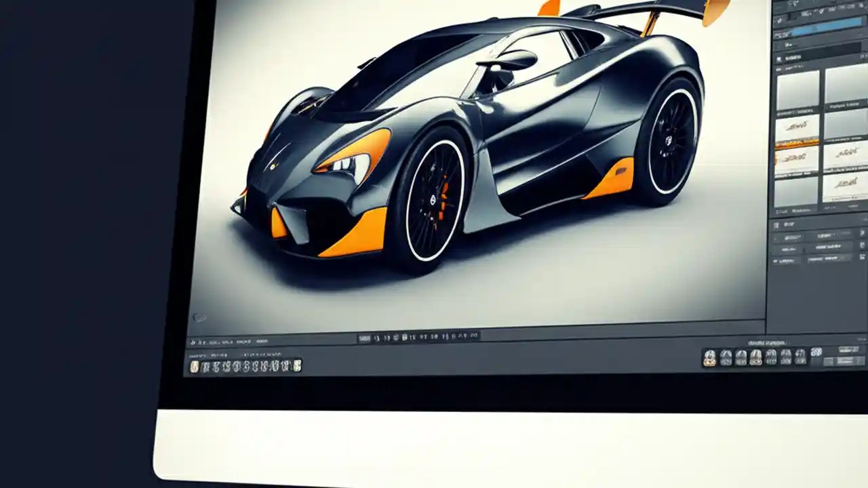Image resolution: width=868 pixels, height=488 pixels.
Task: Click the labeled button below the preset grid
Action: [x=790, y=209]
